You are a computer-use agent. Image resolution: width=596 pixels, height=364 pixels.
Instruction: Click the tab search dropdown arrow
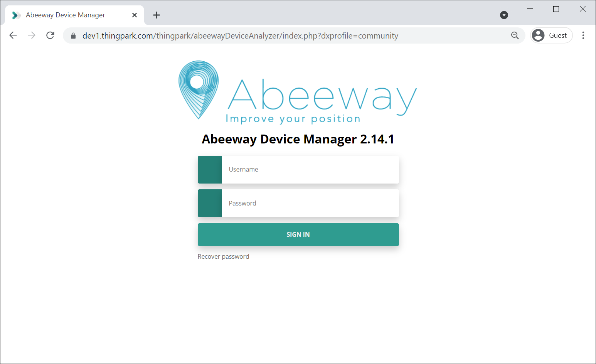pyautogui.click(x=504, y=15)
